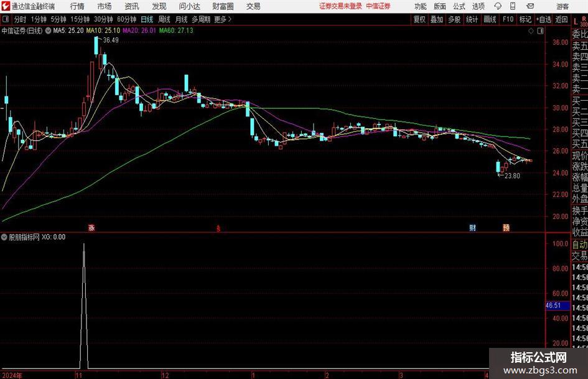Click the 通达信 red logo icon
The width and height of the screenshot is (588, 379).
[6, 6]
